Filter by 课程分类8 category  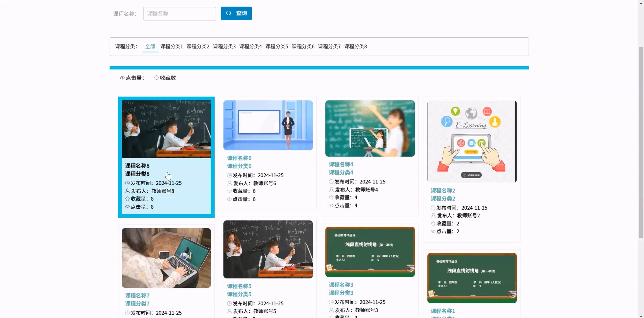tap(355, 46)
